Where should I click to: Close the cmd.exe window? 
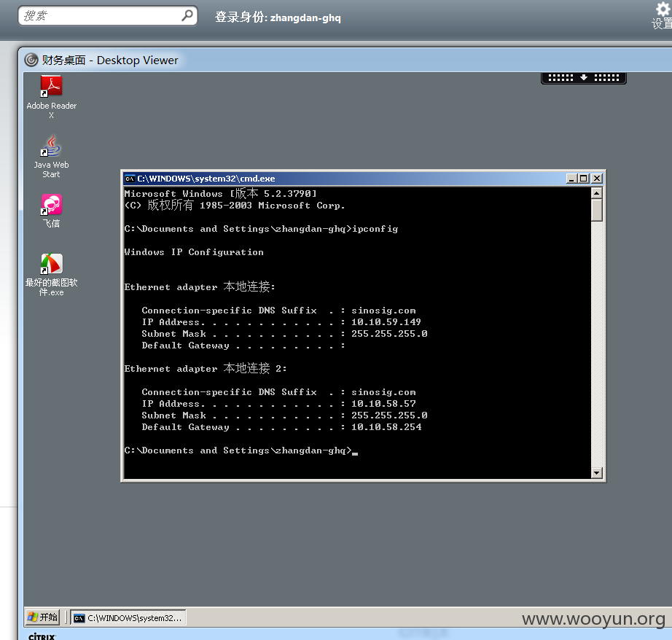(x=597, y=179)
